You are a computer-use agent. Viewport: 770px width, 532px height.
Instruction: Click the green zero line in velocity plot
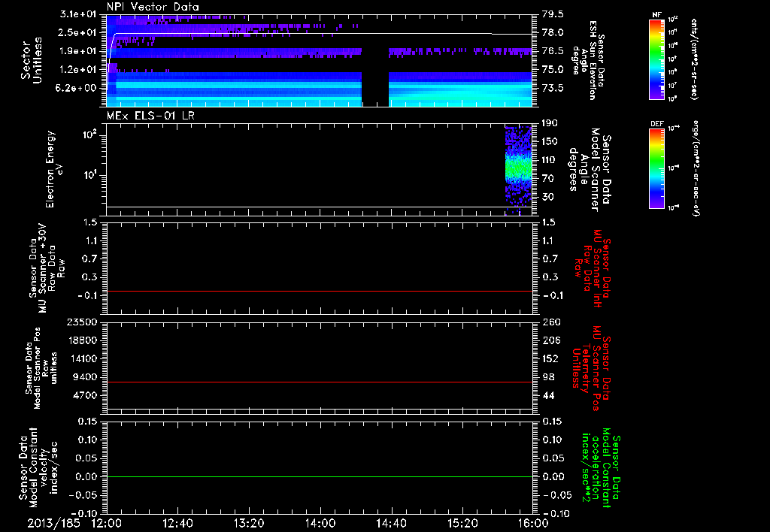click(x=320, y=476)
